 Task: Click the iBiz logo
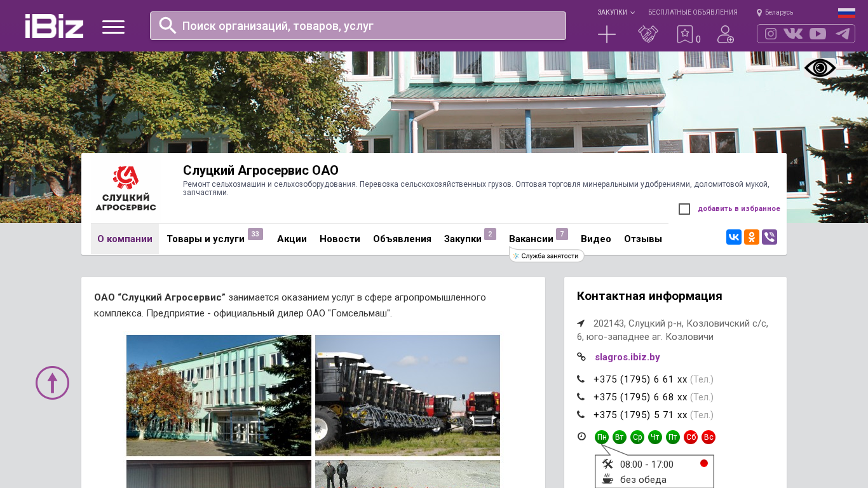(x=54, y=26)
